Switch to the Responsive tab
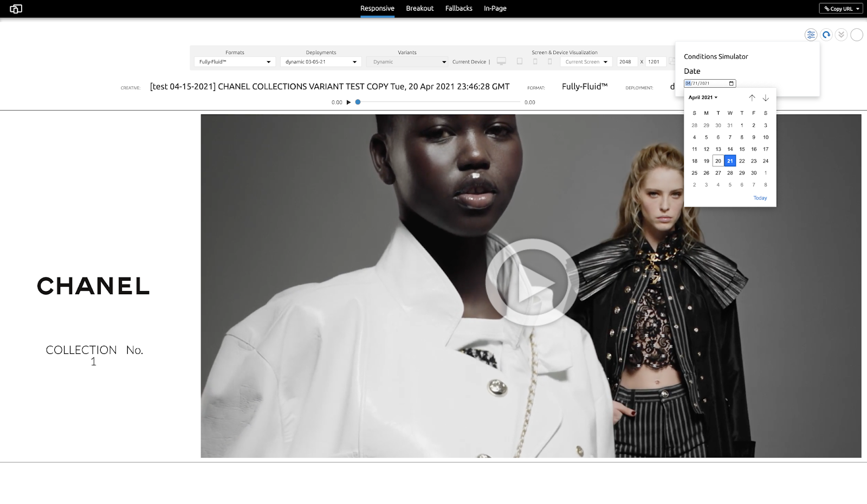867x504 pixels. point(377,8)
